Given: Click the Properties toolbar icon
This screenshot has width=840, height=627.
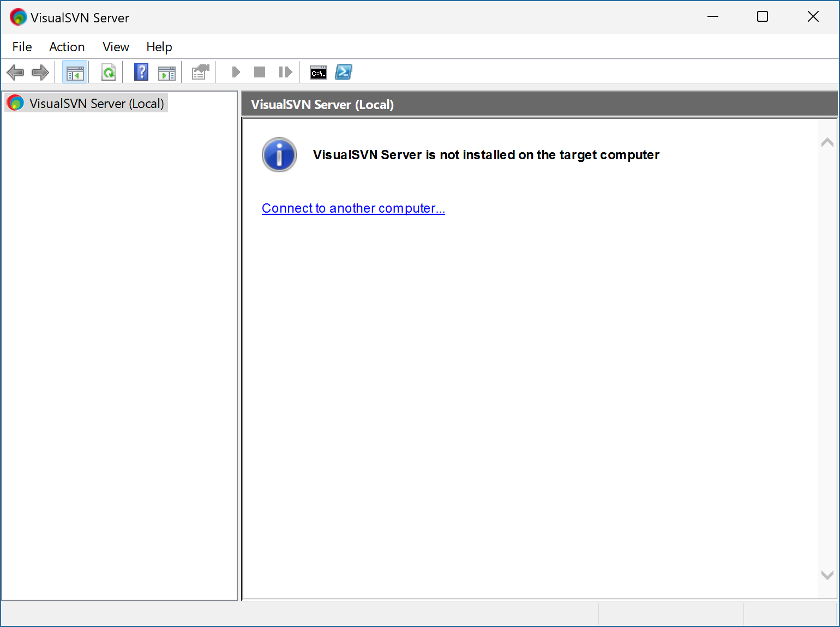Looking at the screenshot, I should [x=201, y=72].
